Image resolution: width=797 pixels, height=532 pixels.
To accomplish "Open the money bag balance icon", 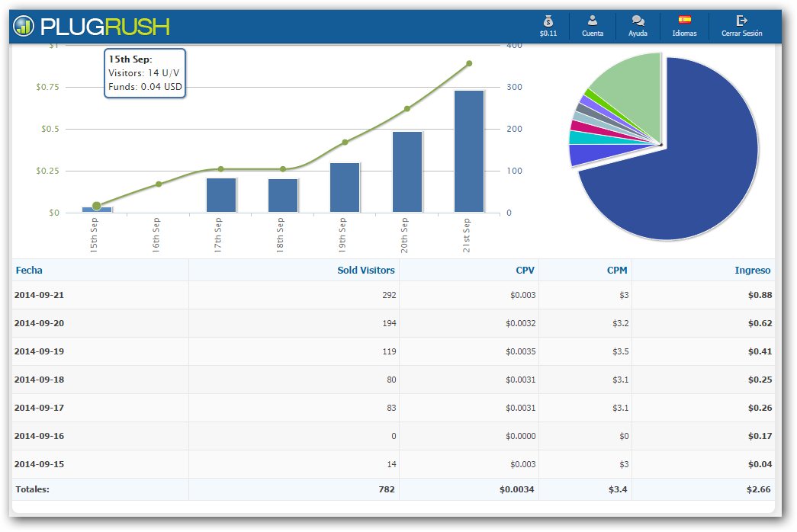I will point(548,21).
